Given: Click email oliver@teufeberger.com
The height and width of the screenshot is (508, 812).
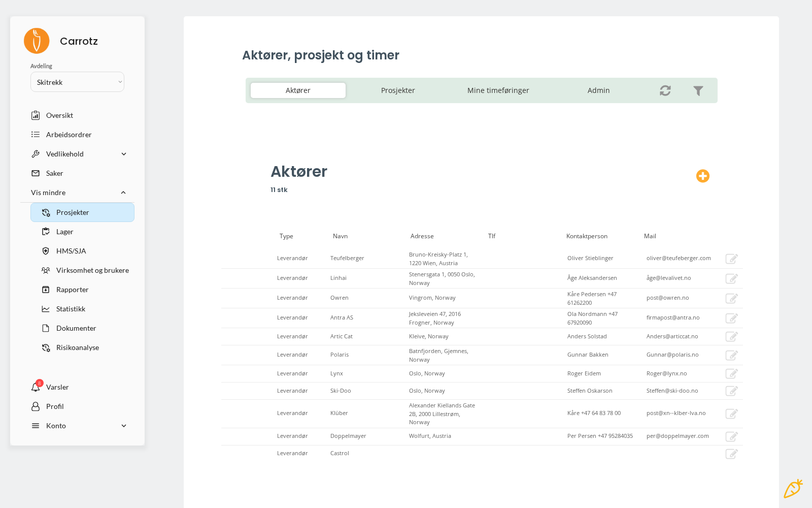Looking at the screenshot, I should (x=679, y=258).
